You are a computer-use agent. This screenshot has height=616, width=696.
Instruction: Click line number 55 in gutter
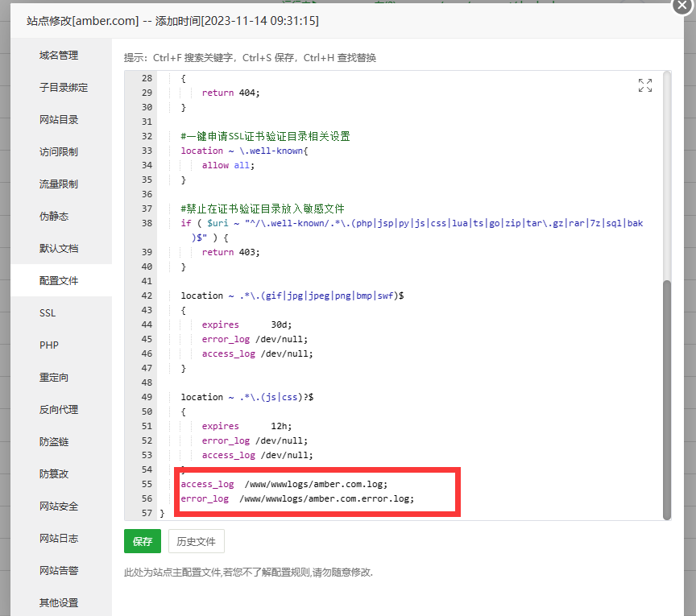pyautogui.click(x=147, y=484)
